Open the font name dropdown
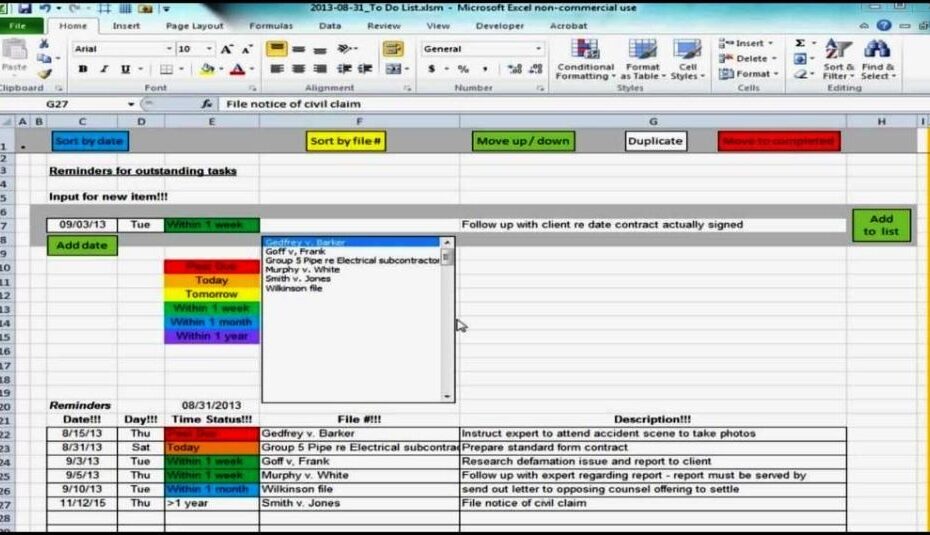This screenshot has height=535, width=930. tap(169, 49)
